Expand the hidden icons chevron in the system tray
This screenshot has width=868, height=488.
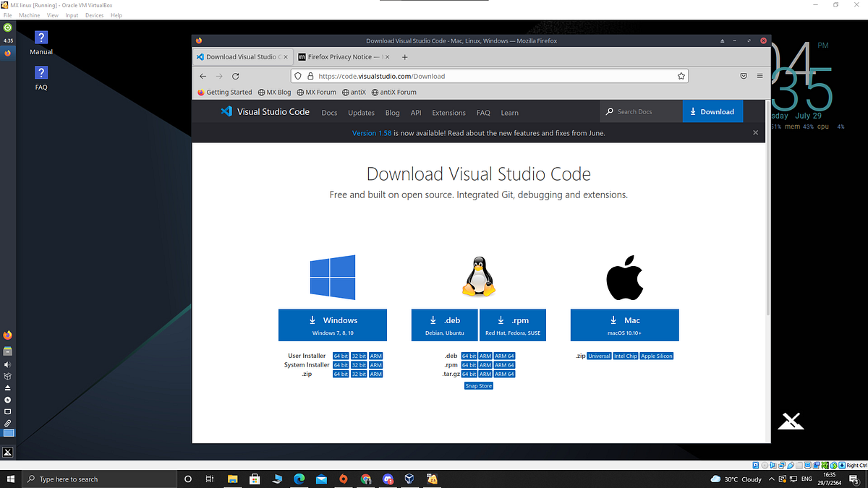[x=771, y=479]
